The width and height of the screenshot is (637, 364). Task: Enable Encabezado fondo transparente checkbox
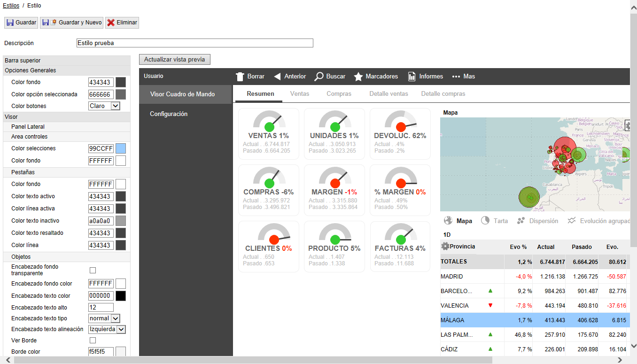click(93, 270)
